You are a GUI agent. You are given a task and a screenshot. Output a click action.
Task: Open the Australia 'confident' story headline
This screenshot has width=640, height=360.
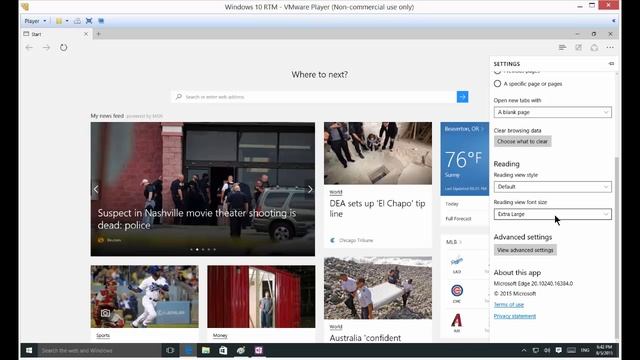coord(365,338)
